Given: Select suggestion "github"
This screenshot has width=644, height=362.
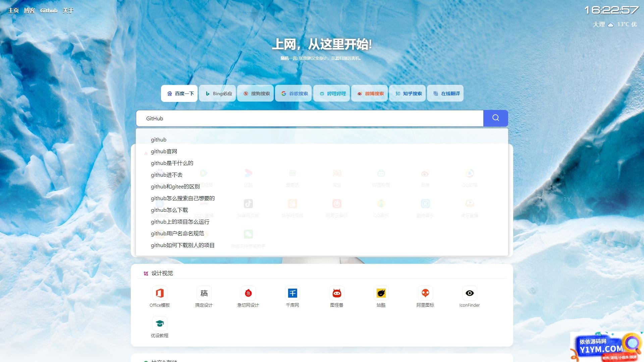Looking at the screenshot, I should pyautogui.click(x=322, y=140).
